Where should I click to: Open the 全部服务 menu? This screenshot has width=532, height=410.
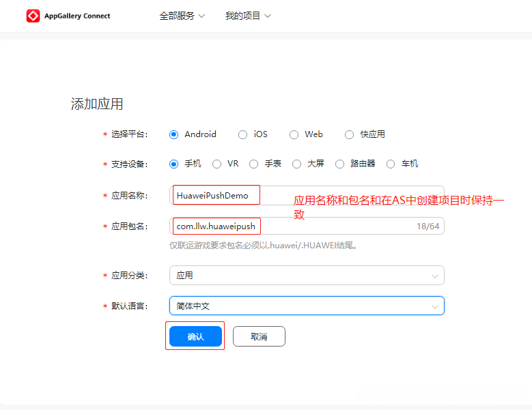(x=182, y=16)
